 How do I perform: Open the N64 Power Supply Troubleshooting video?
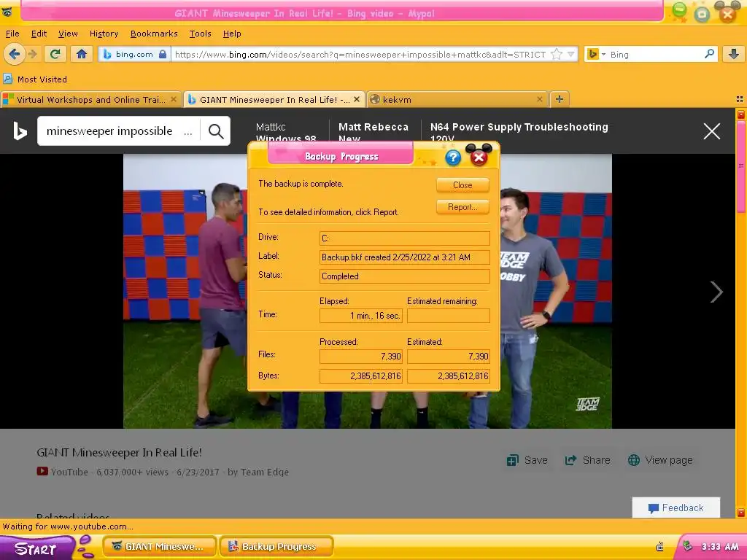coord(519,132)
